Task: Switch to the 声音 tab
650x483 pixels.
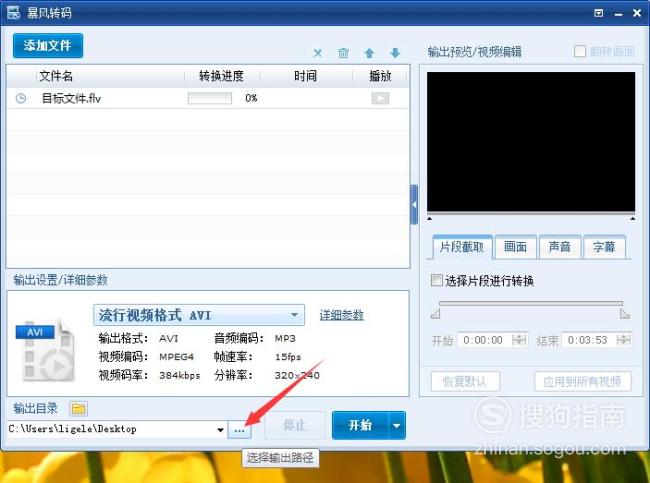Action: click(x=560, y=247)
